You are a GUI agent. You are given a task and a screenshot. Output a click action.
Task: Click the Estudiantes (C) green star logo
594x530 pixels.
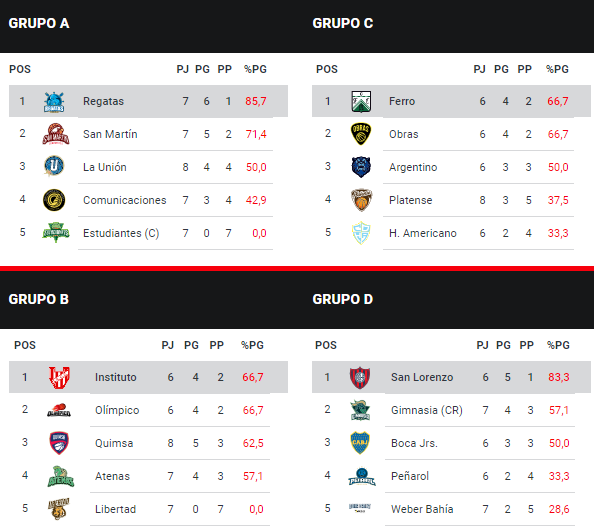tap(56, 233)
